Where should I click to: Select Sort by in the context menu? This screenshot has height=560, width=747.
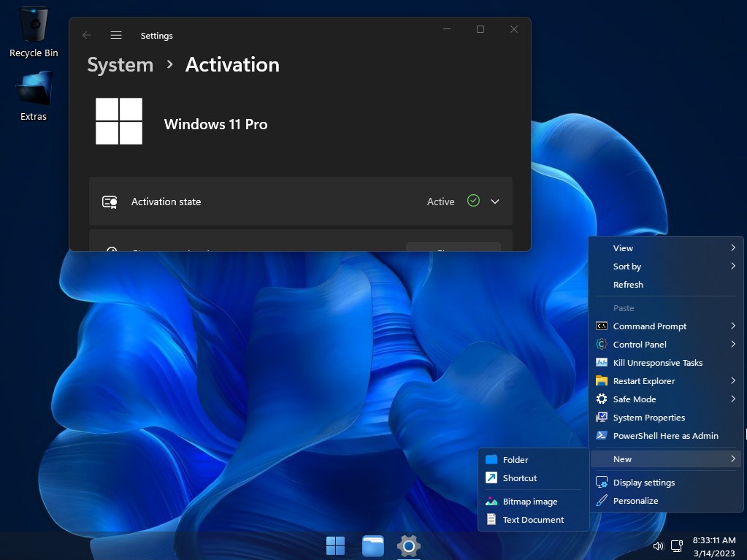pyautogui.click(x=665, y=266)
